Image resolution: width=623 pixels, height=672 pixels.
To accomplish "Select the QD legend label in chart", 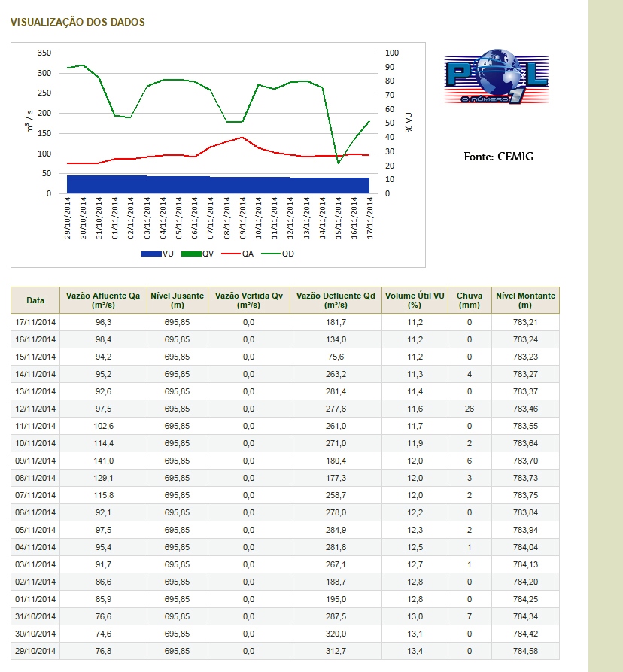I will [288, 254].
